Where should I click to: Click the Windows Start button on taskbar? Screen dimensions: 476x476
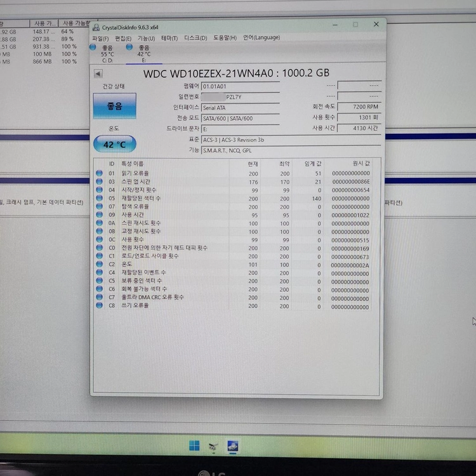click(x=194, y=446)
